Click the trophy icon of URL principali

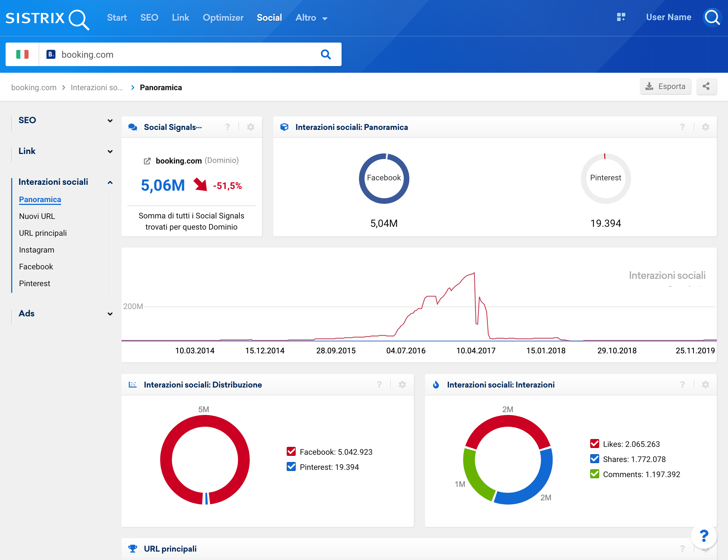pos(133,549)
